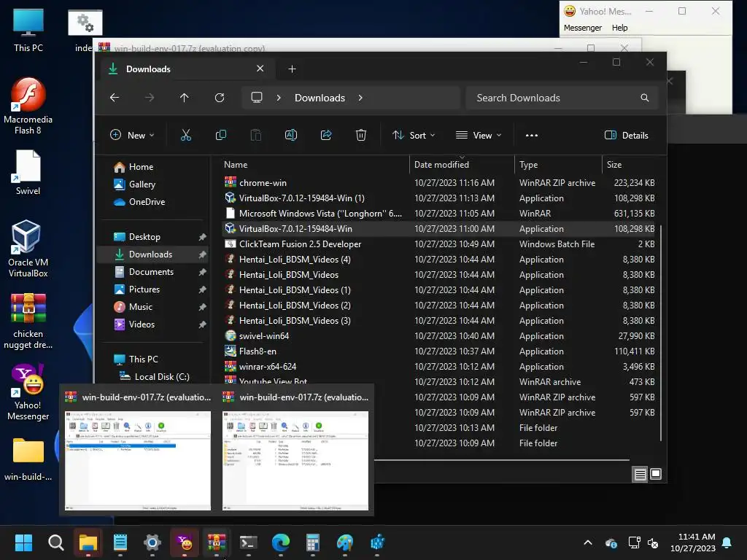
Task: Refresh the Downloads folder view
Action: pos(220,98)
